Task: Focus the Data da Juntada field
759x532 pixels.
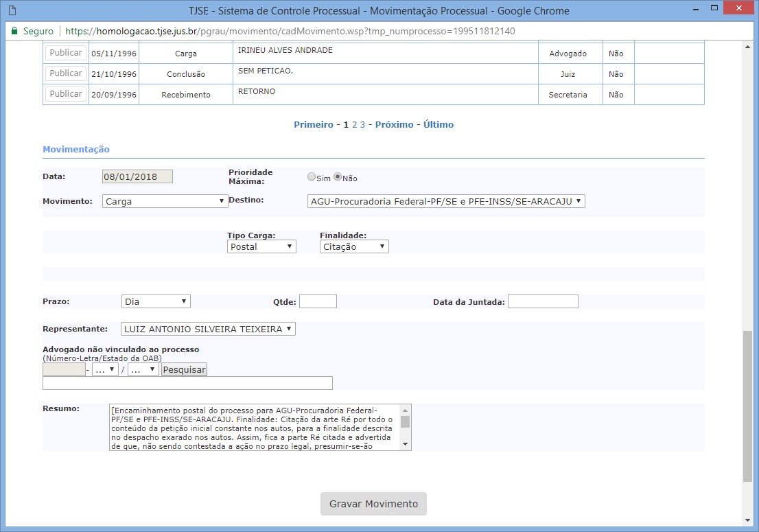Action: coord(543,301)
